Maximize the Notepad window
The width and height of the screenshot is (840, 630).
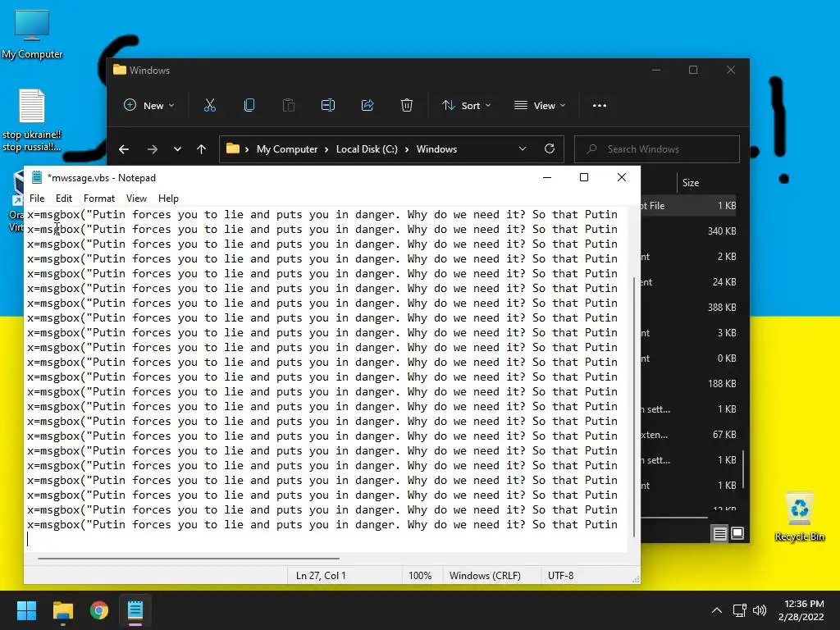tap(584, 177)
